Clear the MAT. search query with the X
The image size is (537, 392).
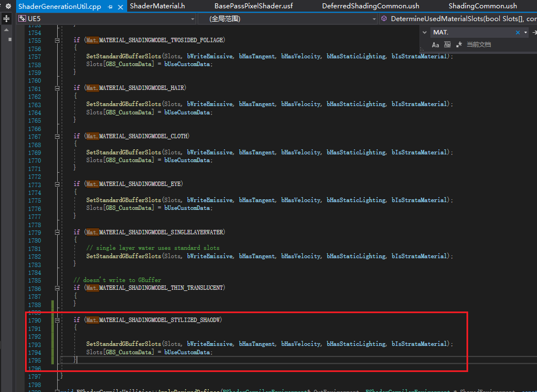(x=518, y=32)
